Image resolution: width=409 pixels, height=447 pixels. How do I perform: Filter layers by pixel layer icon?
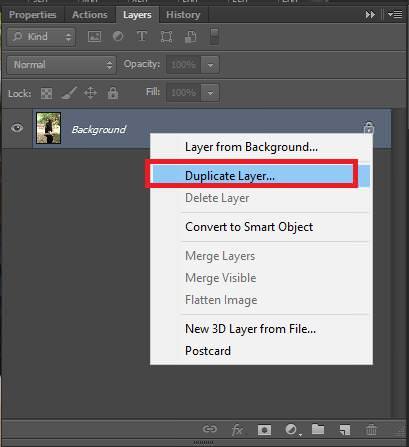point(94,36)
